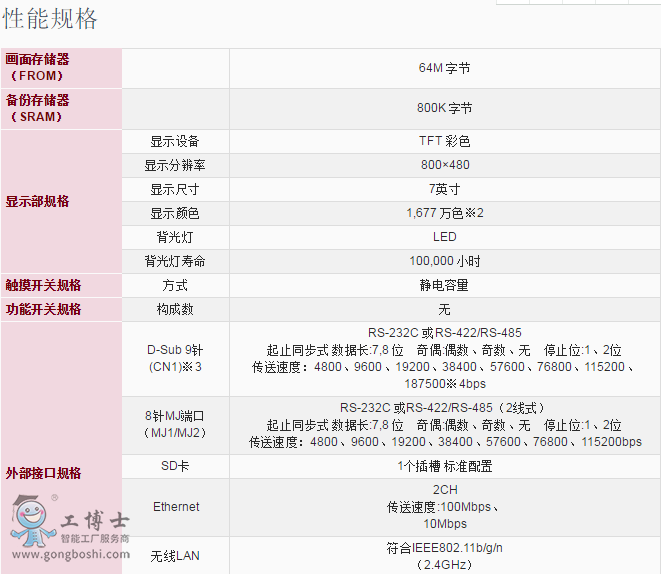Select the D-Sub 9针 (CN1) label cell

[x=175, y=358]
